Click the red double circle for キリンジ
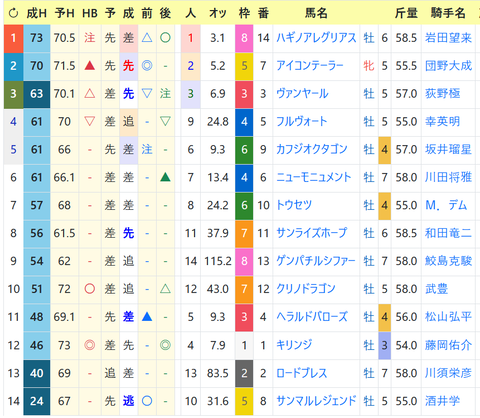 coord(90,345)
